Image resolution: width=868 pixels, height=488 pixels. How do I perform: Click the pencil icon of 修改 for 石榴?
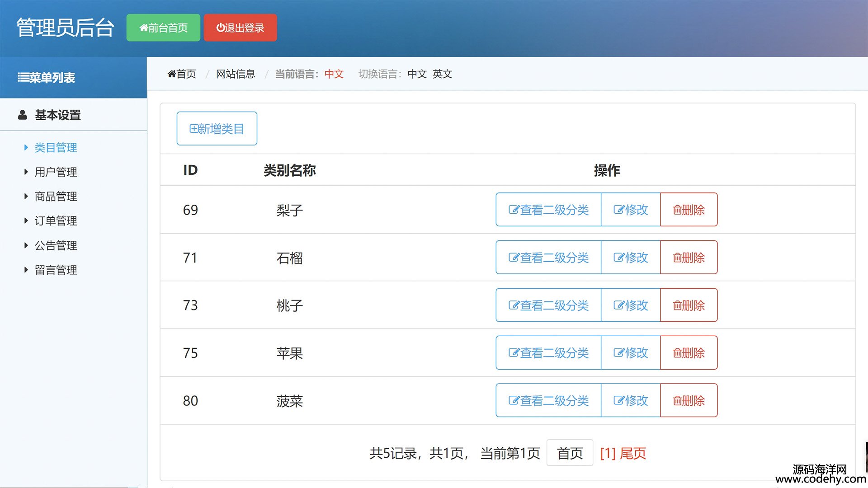click(x=618, y=258)
